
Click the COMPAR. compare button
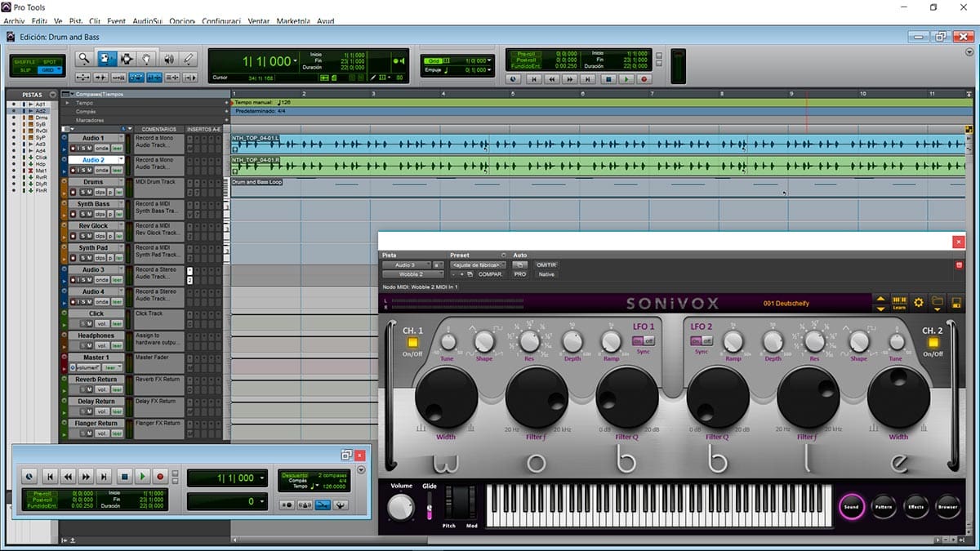tap(490, 274)
